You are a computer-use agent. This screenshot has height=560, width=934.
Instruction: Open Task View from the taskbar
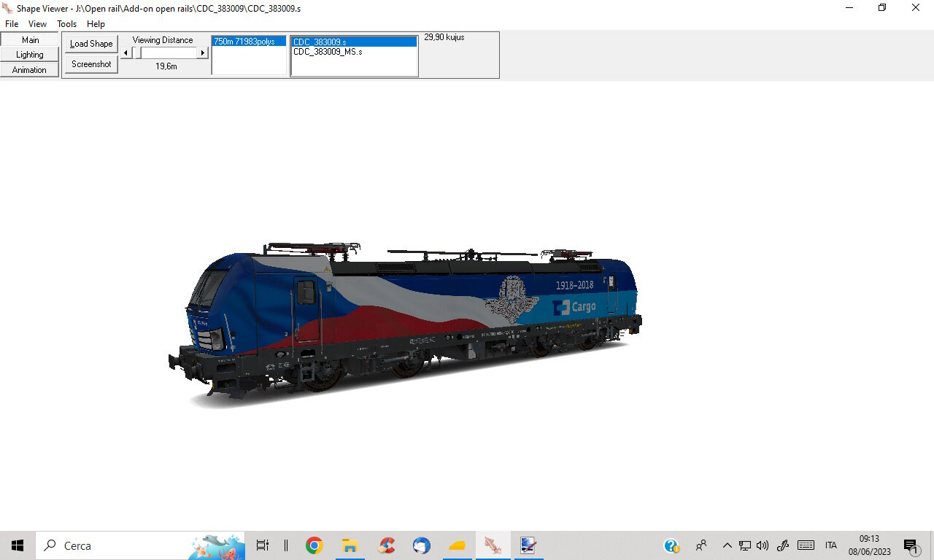point(263,545)
